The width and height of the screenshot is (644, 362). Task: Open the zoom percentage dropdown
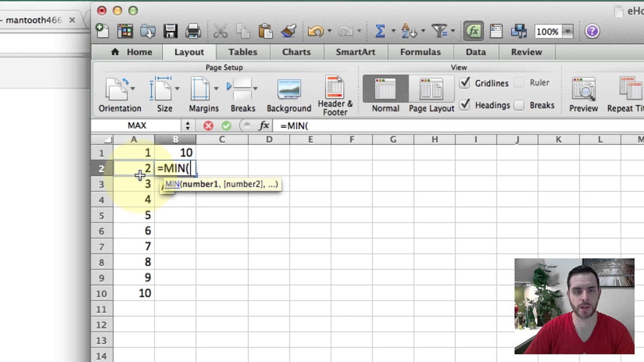click(568, 32)
